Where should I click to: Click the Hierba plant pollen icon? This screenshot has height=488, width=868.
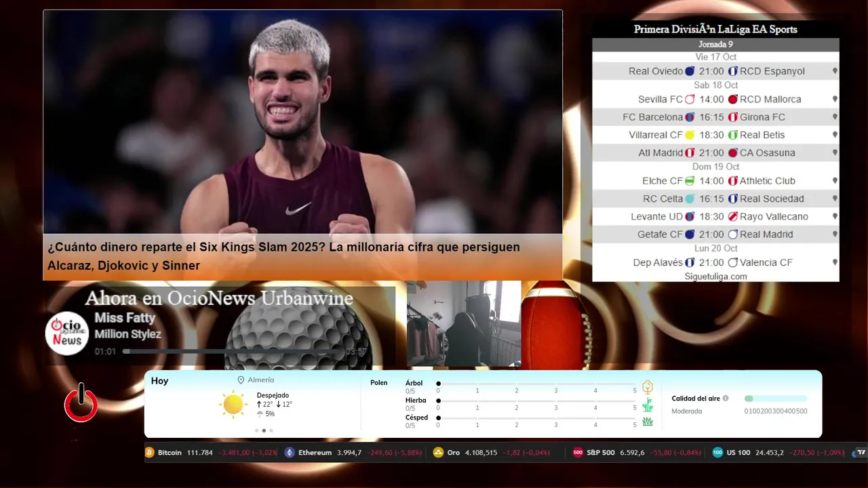click(648, 405)
